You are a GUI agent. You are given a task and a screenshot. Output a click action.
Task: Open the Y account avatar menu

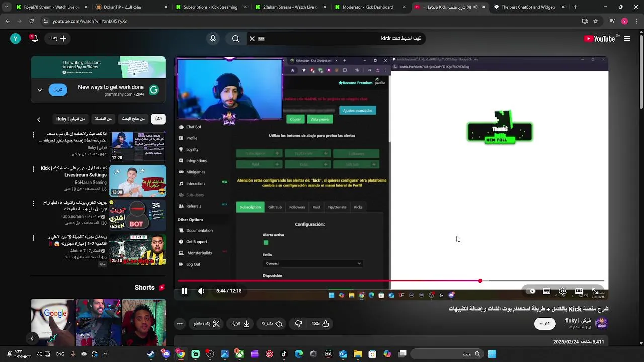click(16, 38)
